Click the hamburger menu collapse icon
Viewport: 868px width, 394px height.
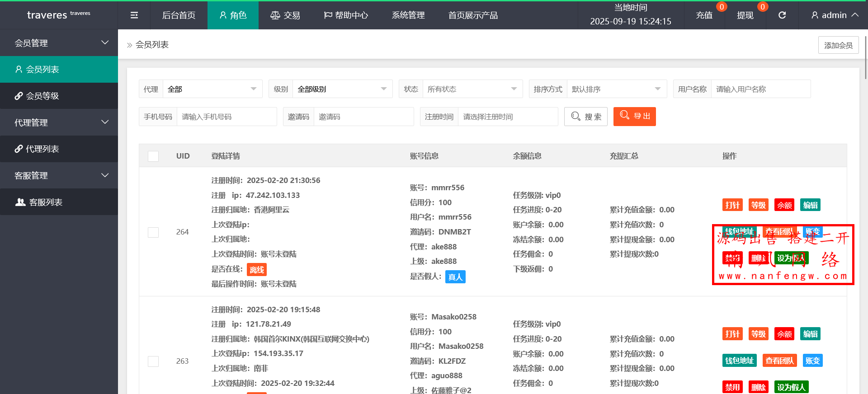pos(134,15)
